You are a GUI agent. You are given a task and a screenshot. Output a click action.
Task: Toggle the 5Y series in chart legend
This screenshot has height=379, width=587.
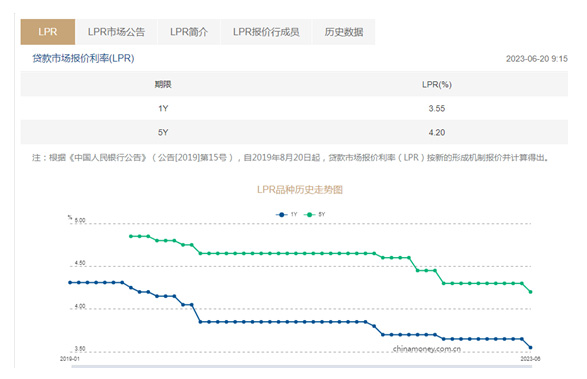(314, 215)
